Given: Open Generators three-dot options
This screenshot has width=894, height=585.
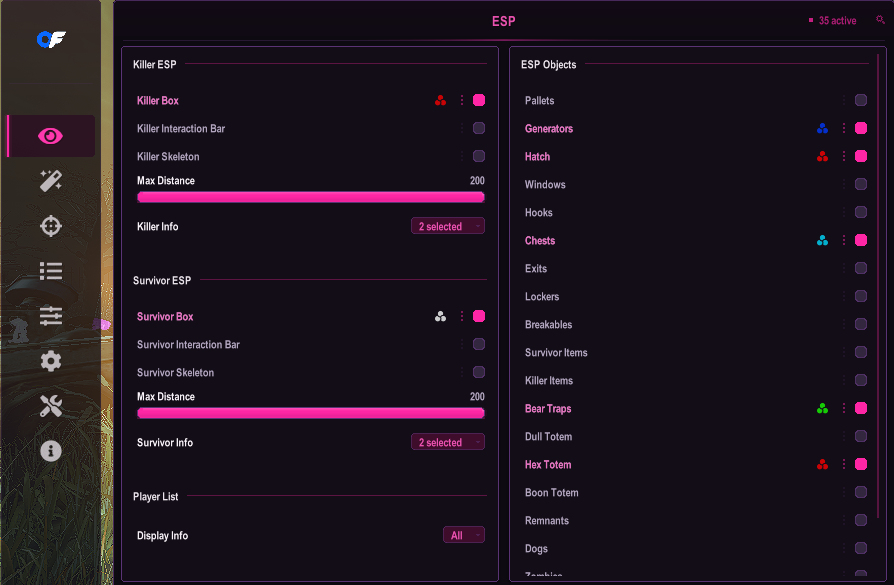Looking at the screenshot, I should coord(844,128).
